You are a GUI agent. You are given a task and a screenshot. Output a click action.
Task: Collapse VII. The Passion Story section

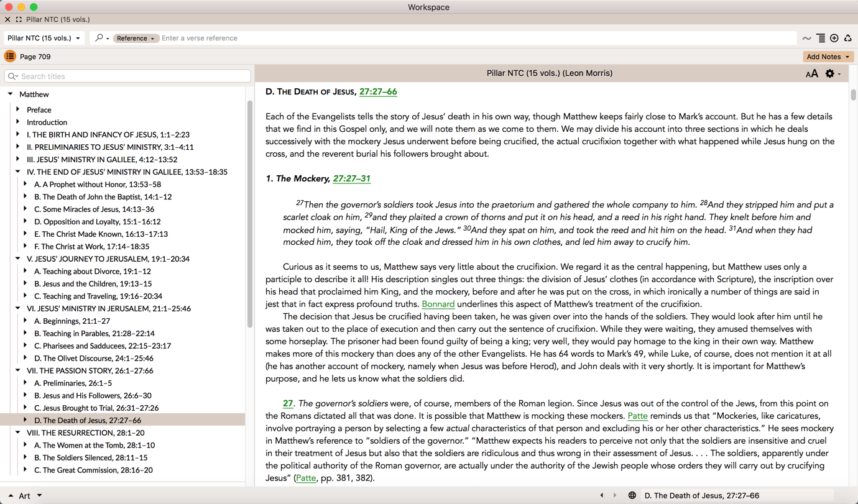pos(18,370)
